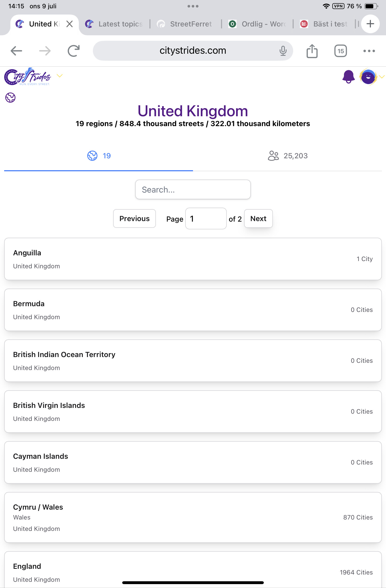Expand the CityStrides logo dropdown chevron
Image resolution: width=386 pixels, height=588 pixels.
coord(60,76)
